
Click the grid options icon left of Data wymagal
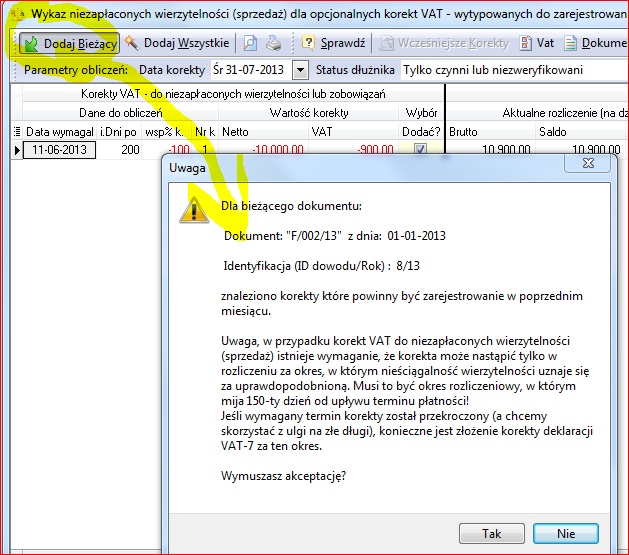tap(17, 132)
